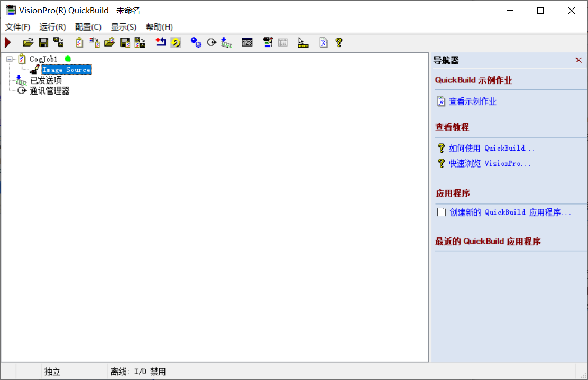Click the red diamond blue arrow icon
Screen dimensions: 588x380
coord(161,42)
